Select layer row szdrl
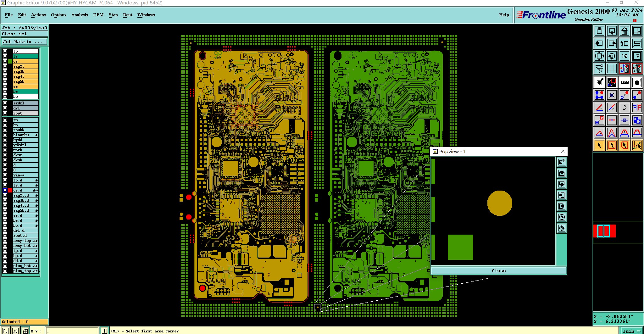 pyautogui.click(x=25, y=103)
